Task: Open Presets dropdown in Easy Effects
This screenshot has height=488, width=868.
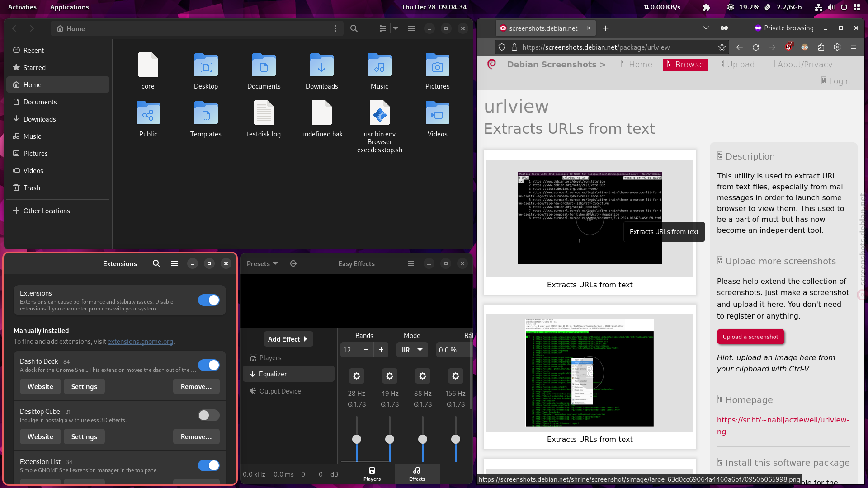Action: pyautogui.click(x=262, y=263)
